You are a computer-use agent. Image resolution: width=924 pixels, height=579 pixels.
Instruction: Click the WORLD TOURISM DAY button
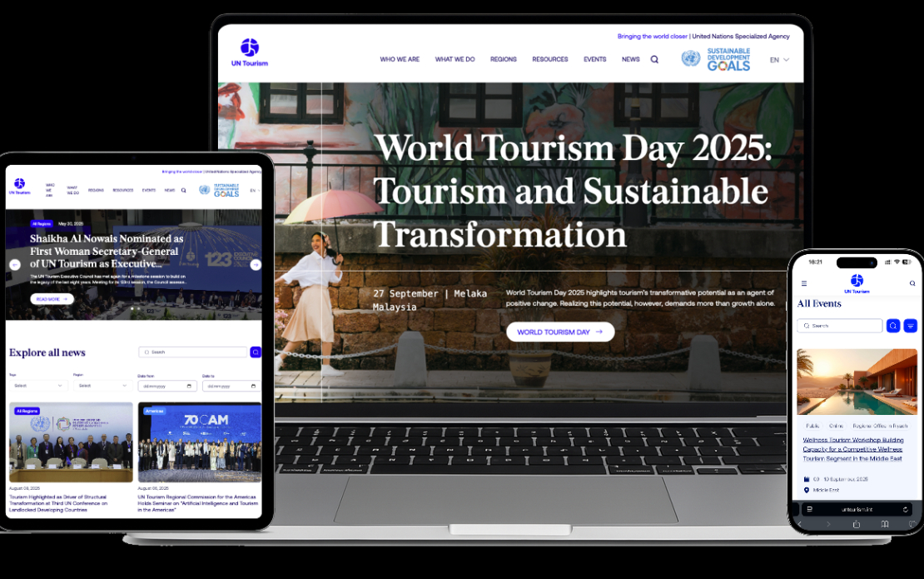pos(560,332)
